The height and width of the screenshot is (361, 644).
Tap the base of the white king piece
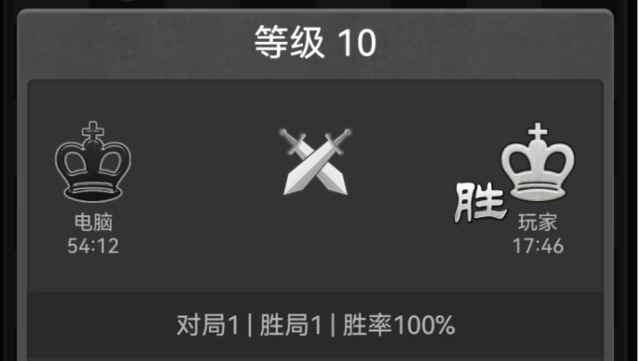pyautogui.click(x=538, y=192)
